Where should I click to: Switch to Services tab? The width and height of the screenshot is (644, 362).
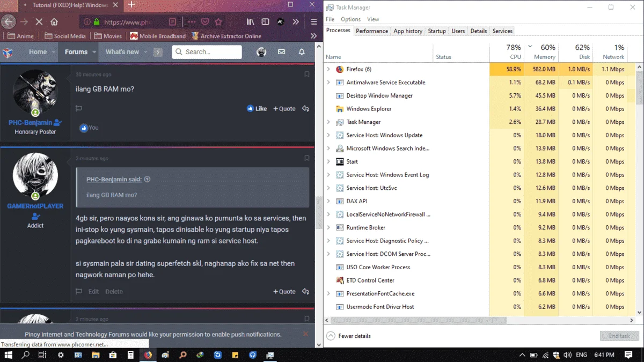click(502, 31)
